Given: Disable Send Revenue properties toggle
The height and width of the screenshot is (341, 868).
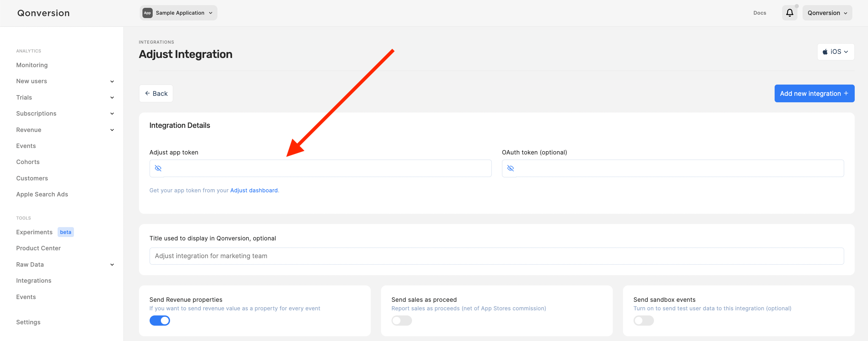Looking at the screenshot, I should point(160,321).
